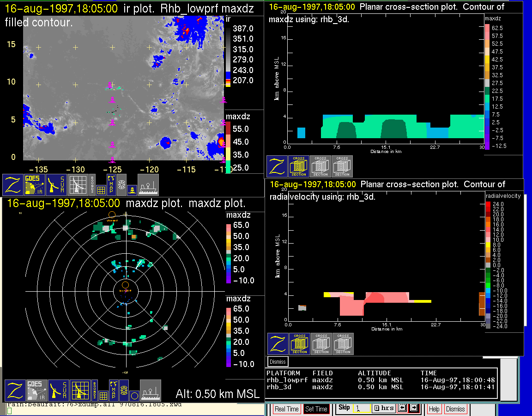Viewport: 532px width, 416px height.
Task: Select second cross-section icon in radialvelocity panel
Action: point(321,344)
